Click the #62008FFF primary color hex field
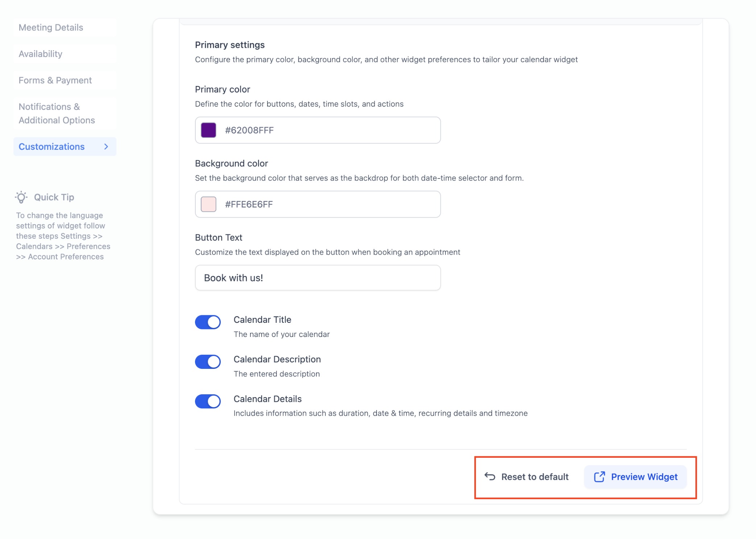 pos(326,130)
